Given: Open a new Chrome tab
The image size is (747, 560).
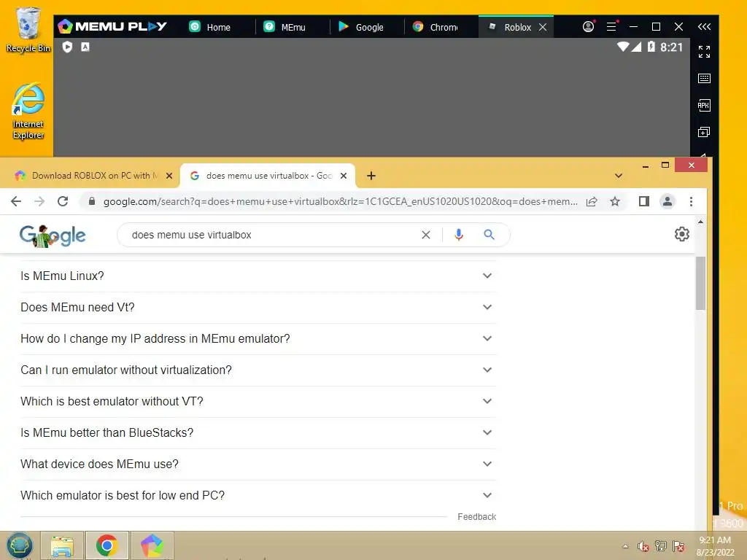Looking at the screenshot, I should (371, 176).
